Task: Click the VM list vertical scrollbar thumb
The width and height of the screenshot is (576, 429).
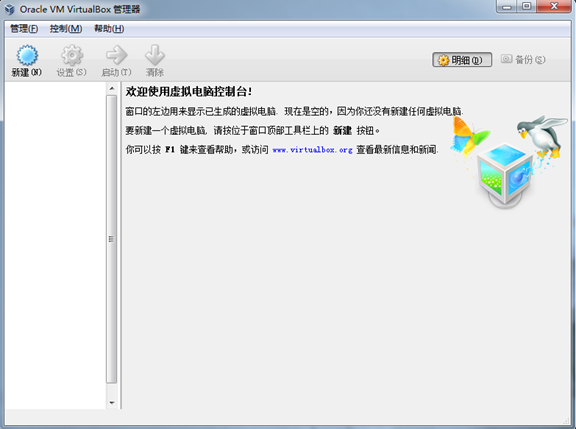Action: coord(112,239)
